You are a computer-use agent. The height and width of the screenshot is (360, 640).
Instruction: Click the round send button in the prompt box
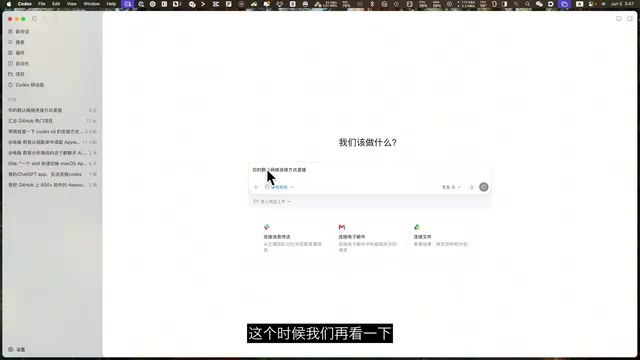tap(484, 187)
